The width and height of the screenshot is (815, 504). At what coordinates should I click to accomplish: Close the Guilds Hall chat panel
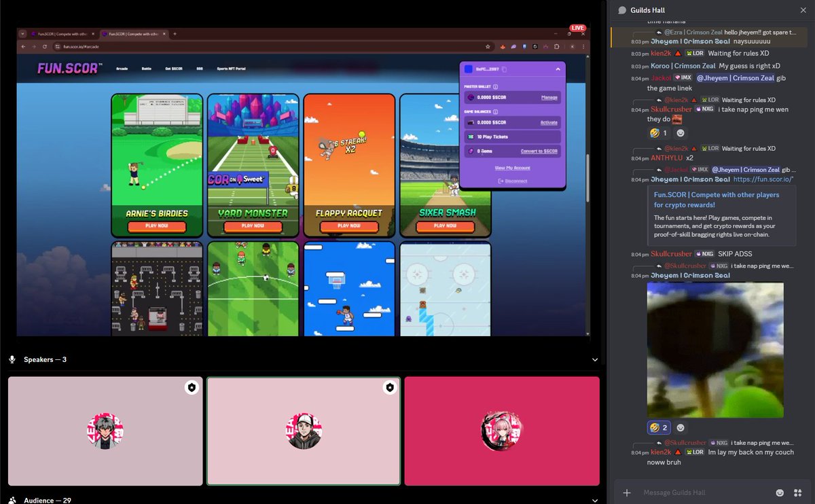point(803,10)
